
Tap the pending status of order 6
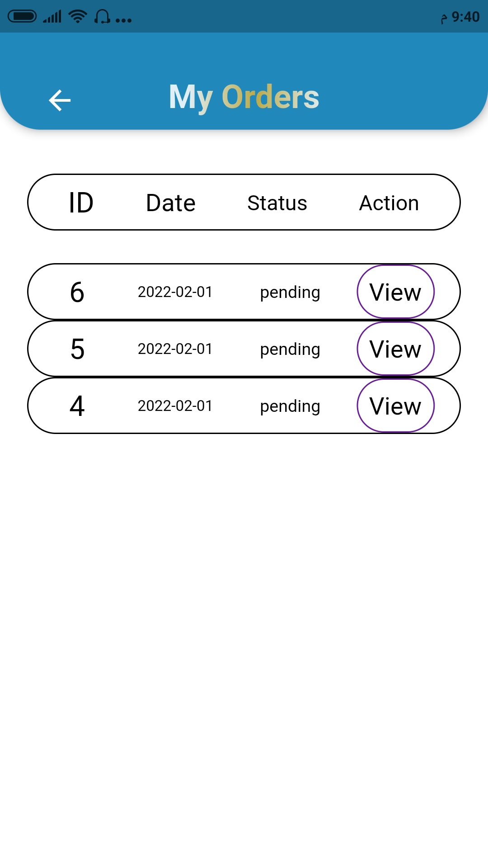(x=290, y=292)
